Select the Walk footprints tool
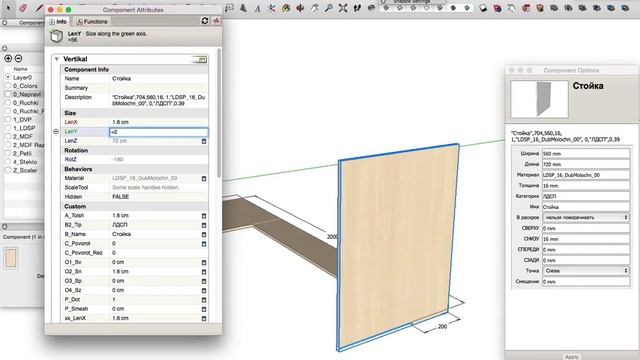The width and height of the screenshot is (640, 360). (357, 8)
